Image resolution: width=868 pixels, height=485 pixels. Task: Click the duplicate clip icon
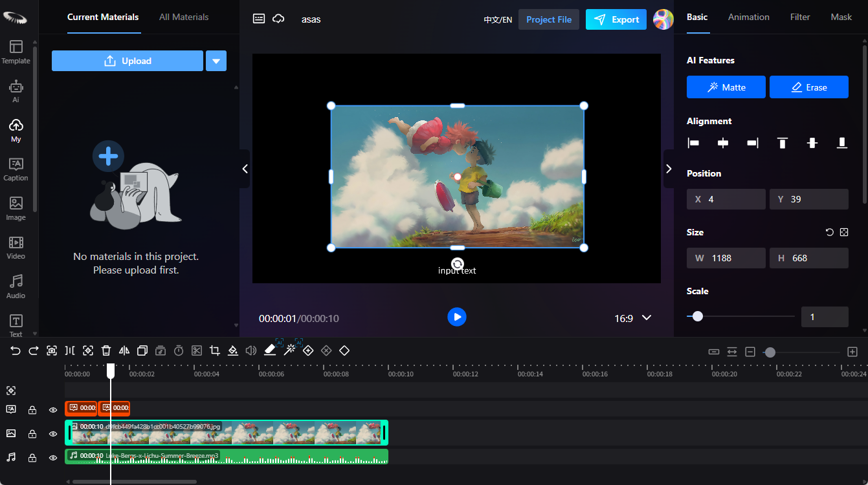click(142, 350)
